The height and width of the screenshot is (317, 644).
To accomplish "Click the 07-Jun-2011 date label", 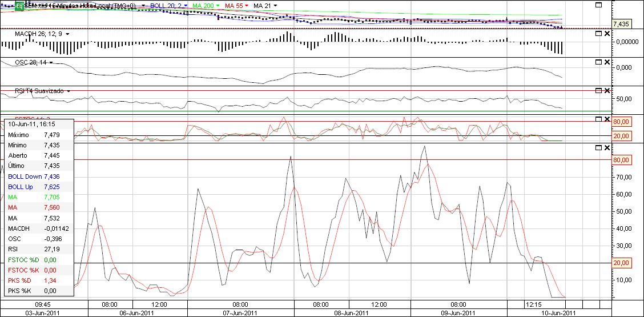I will click(x=240, y=312).
